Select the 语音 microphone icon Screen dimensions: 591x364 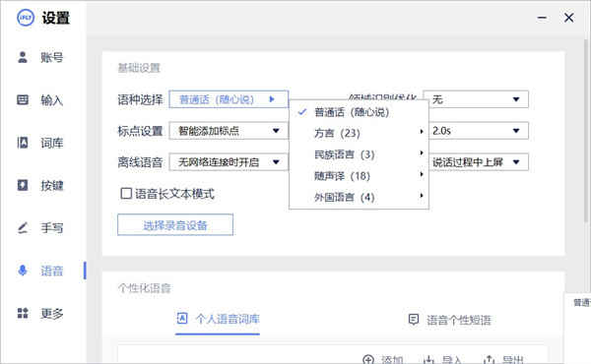point(23,271)
